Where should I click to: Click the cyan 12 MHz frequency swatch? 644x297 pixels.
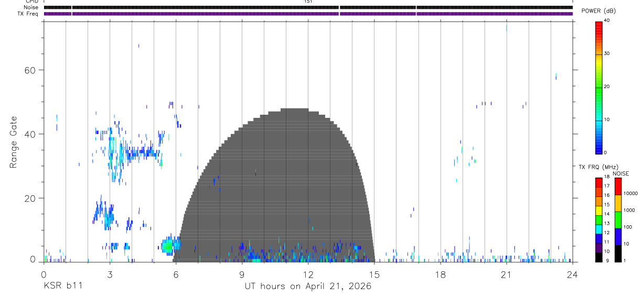tap(598, 229)
